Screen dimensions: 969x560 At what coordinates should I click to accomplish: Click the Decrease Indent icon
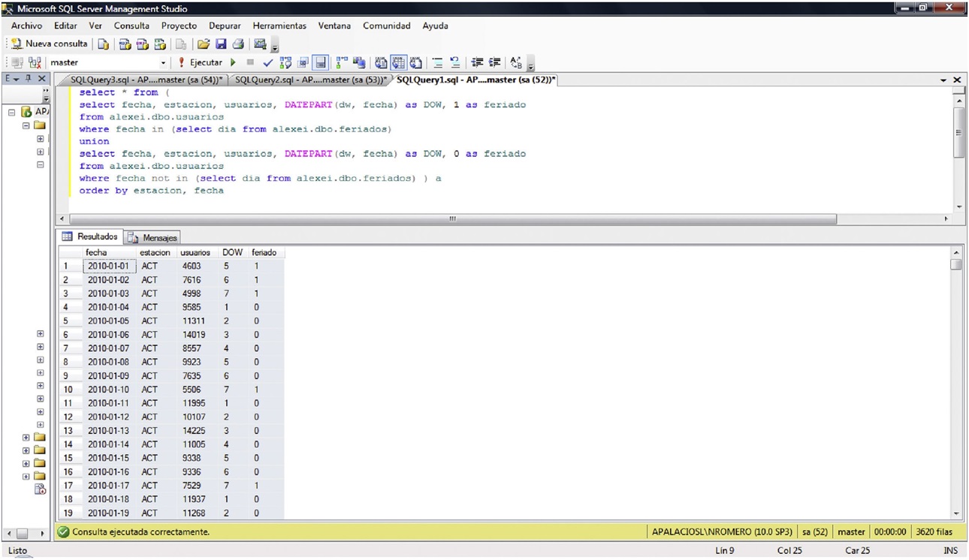pos(477,63)
